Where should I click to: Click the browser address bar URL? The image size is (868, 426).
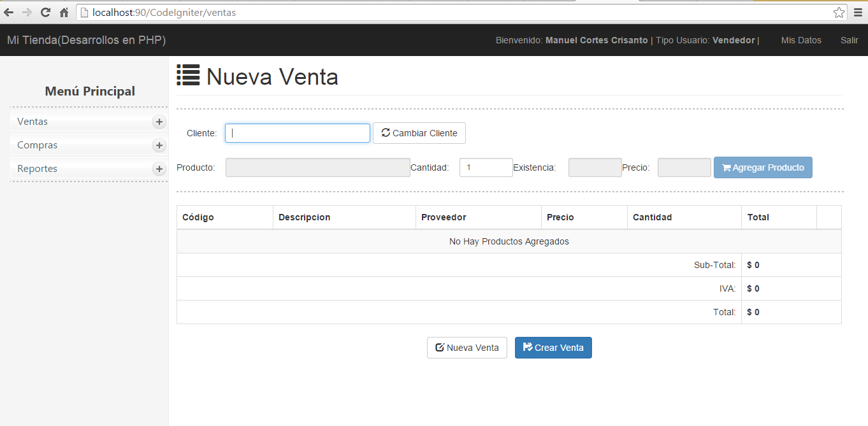click(x=164, y=12)
